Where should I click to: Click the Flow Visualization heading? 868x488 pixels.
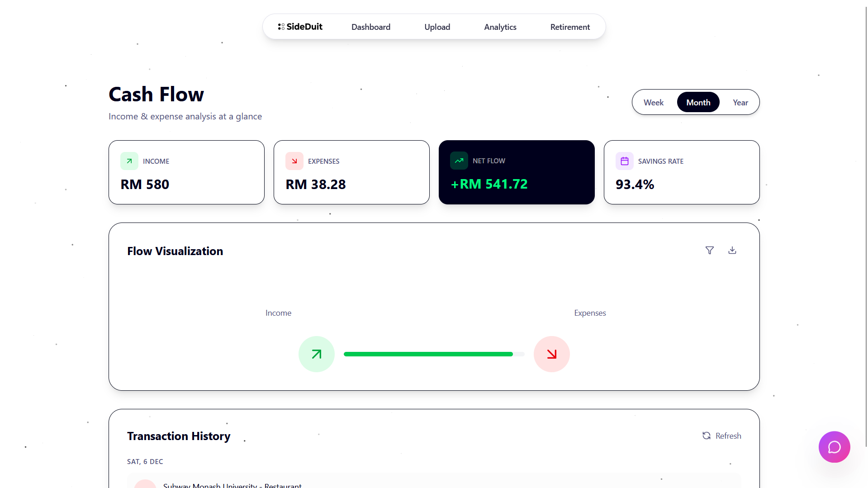[x=175, y=251]
